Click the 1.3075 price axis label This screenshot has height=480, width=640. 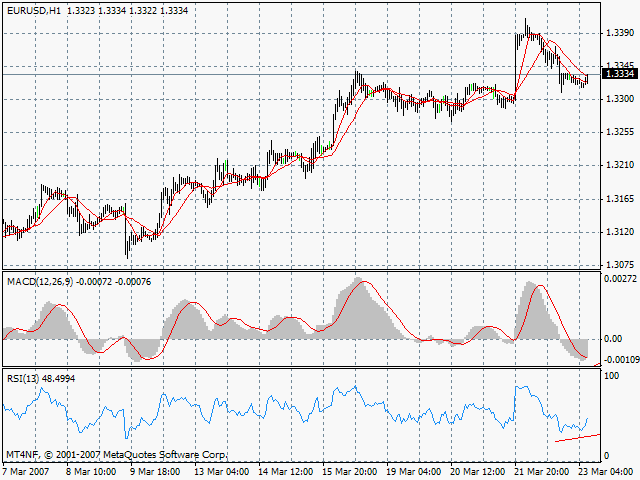(619, 264)
